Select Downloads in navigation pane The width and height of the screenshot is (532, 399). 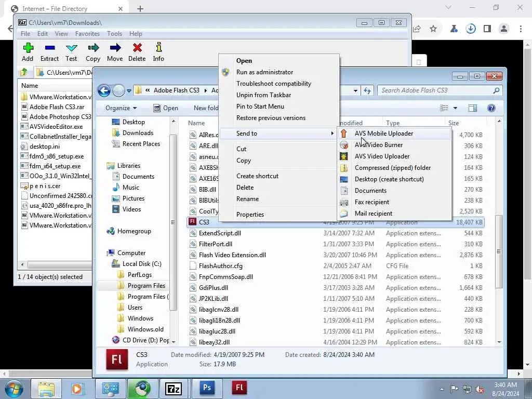pos(138,133)
